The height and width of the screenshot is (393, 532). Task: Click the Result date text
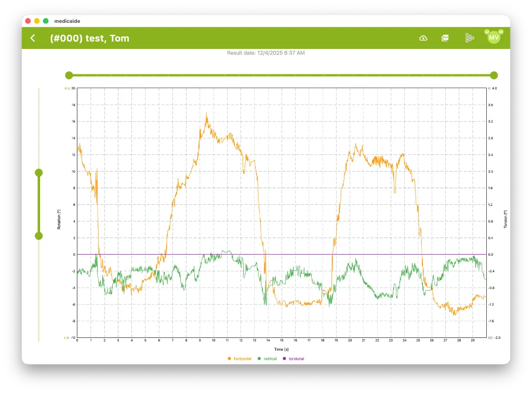click(265, 53)
